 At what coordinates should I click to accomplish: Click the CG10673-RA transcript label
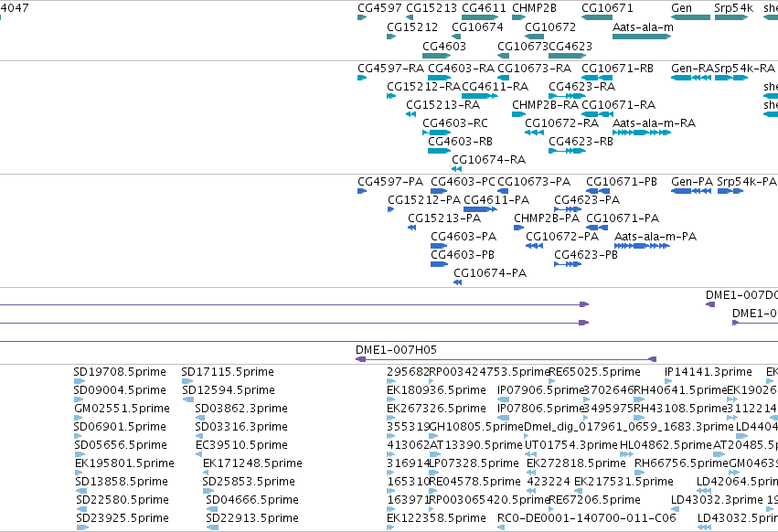(x=535, y=68)
